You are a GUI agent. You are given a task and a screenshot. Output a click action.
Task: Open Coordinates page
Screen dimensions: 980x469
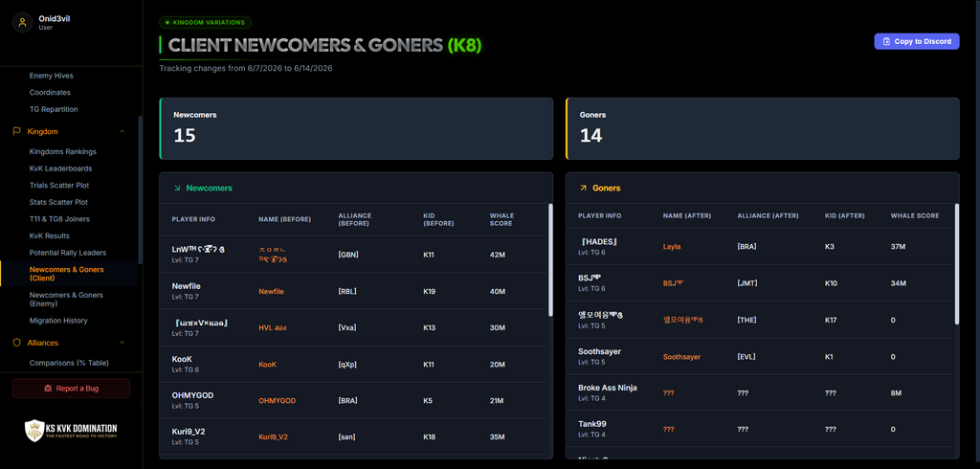pyautogui.click(x=50, y=93)
